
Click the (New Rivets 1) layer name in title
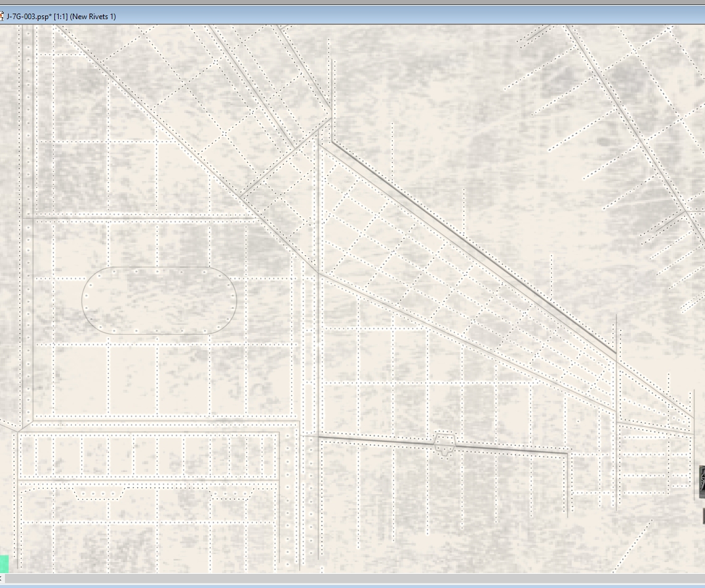93,17
